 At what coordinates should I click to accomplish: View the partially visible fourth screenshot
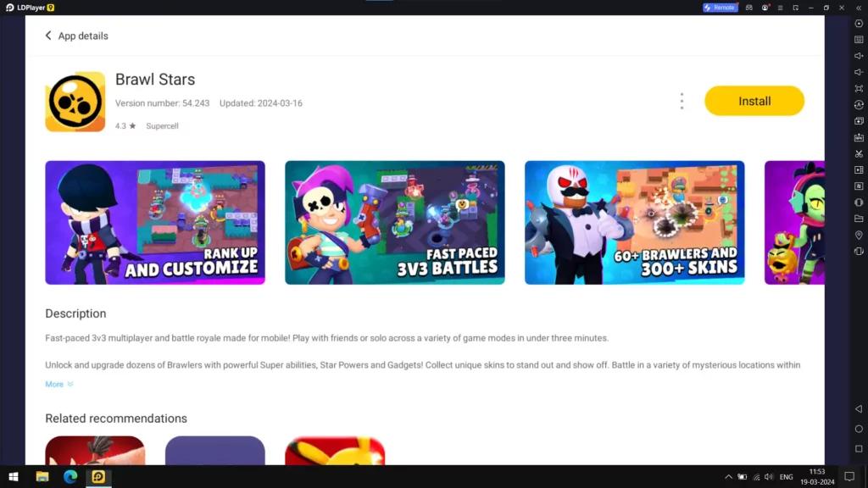pos(794,223)
